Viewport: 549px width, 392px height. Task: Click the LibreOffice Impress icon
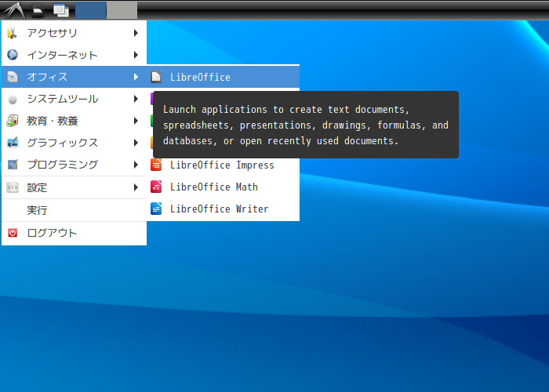(x=156, y=165)
